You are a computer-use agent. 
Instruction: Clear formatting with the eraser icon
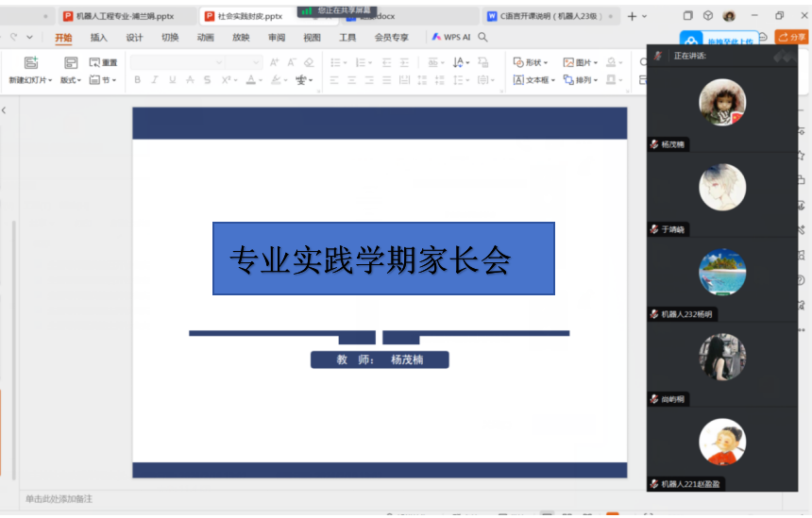[309, 62]
